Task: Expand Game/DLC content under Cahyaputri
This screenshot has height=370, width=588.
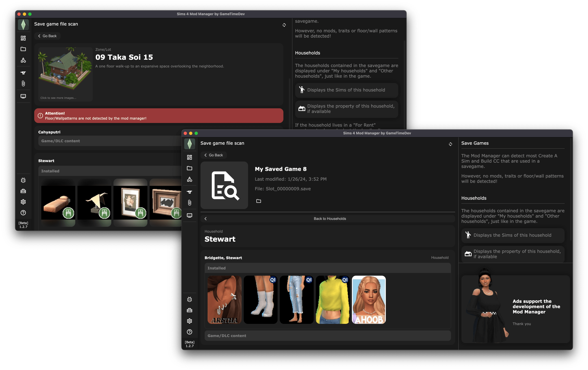Action: [110, 141]
